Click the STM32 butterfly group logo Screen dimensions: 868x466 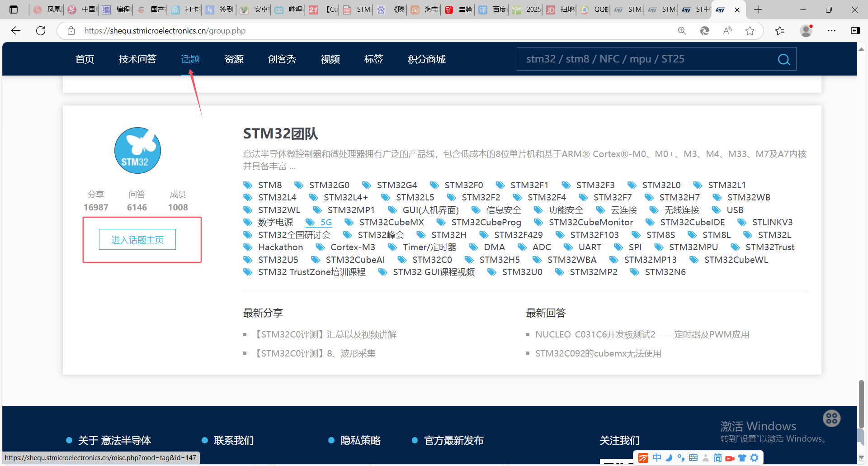coord(137,150)
